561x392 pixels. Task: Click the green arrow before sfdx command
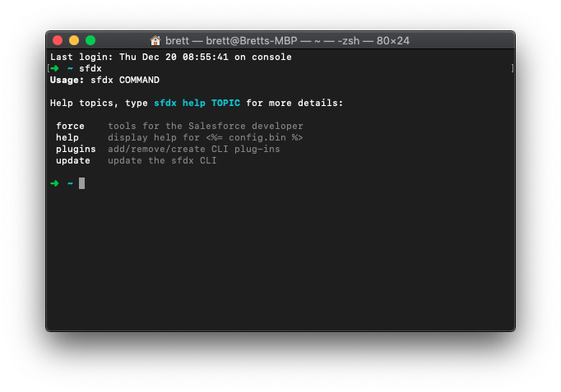click(55, 68)
